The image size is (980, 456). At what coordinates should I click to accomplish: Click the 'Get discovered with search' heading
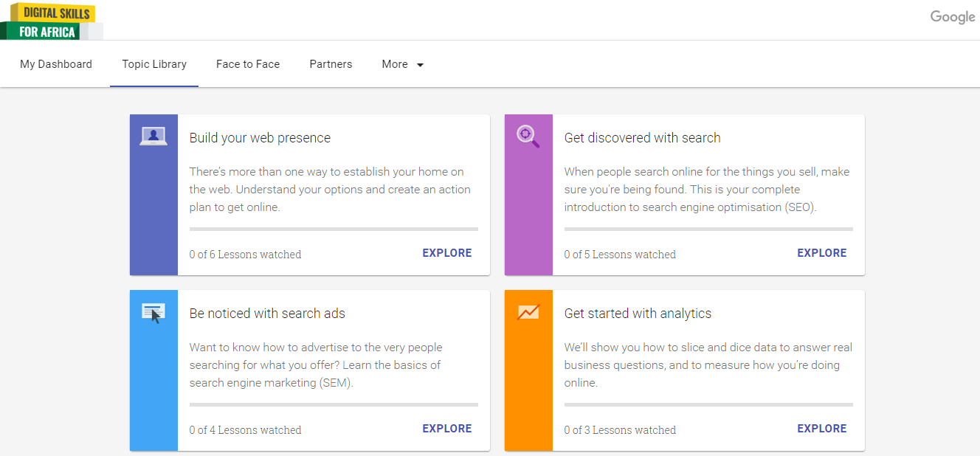coord(642,138)
